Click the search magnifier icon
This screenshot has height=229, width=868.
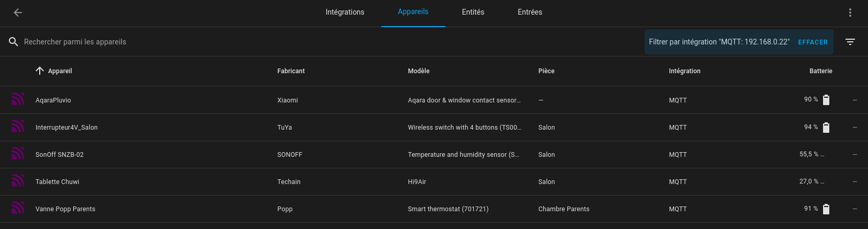pyautogui.click(x=14, y=42)
